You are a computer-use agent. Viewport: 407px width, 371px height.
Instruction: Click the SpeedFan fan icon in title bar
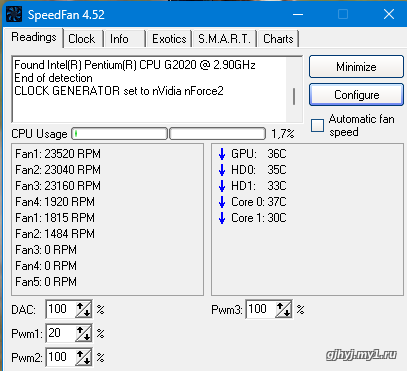click(x=14, y=14)
